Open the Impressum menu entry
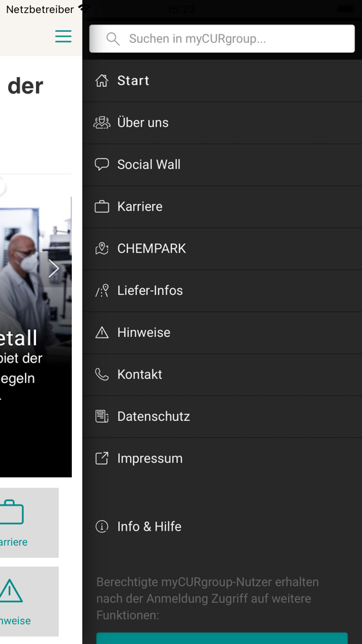The height and width of the screenshot is (644, 362). tap(222, 458)
